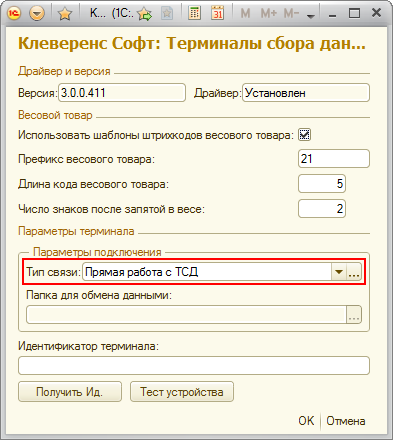Focus the Длина кода весового товара field
This screenshot has height=440, width=393.
[x=322, y=184]
